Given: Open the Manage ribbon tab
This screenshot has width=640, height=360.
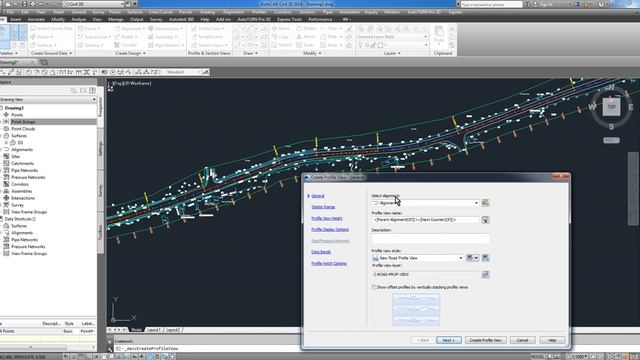Looking at the screenshot, I should [116, 19].
